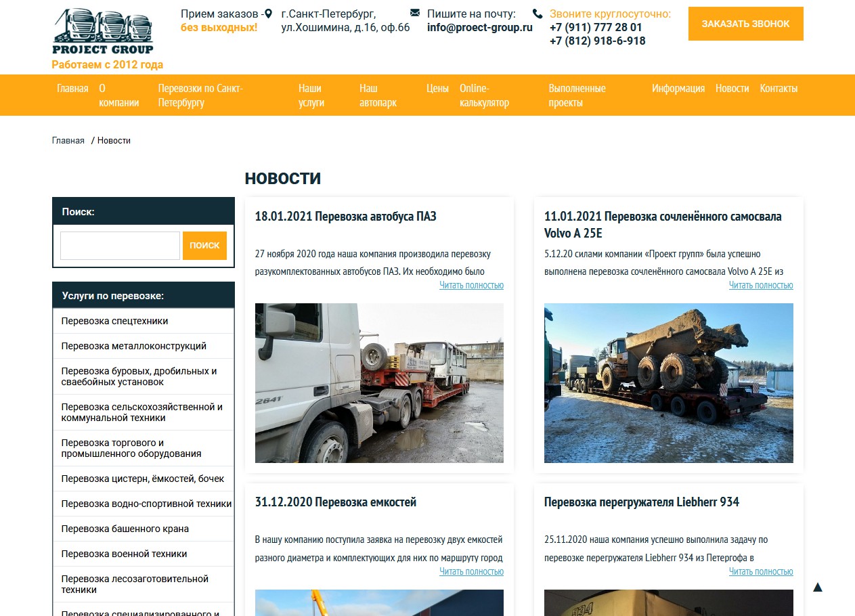This screenshot has width=855, height=616.
Task: Click the Главная breadcrumb link
Action: (68, 141)
